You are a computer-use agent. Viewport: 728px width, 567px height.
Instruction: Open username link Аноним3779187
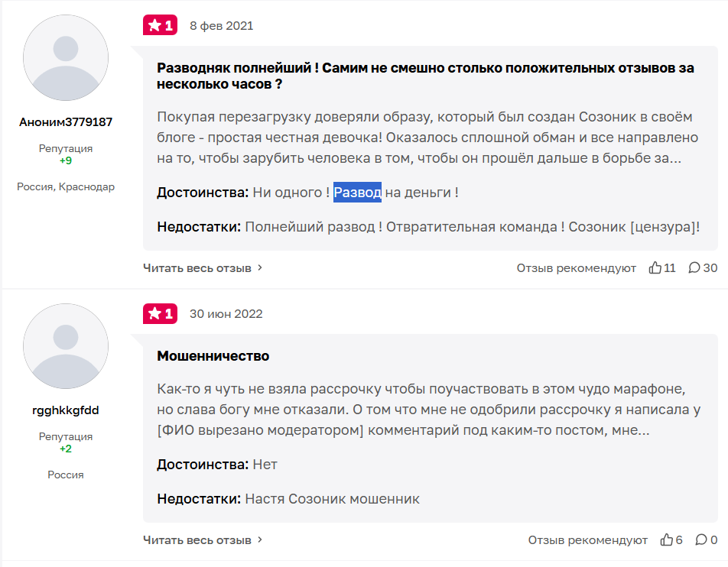pos(66,122)
